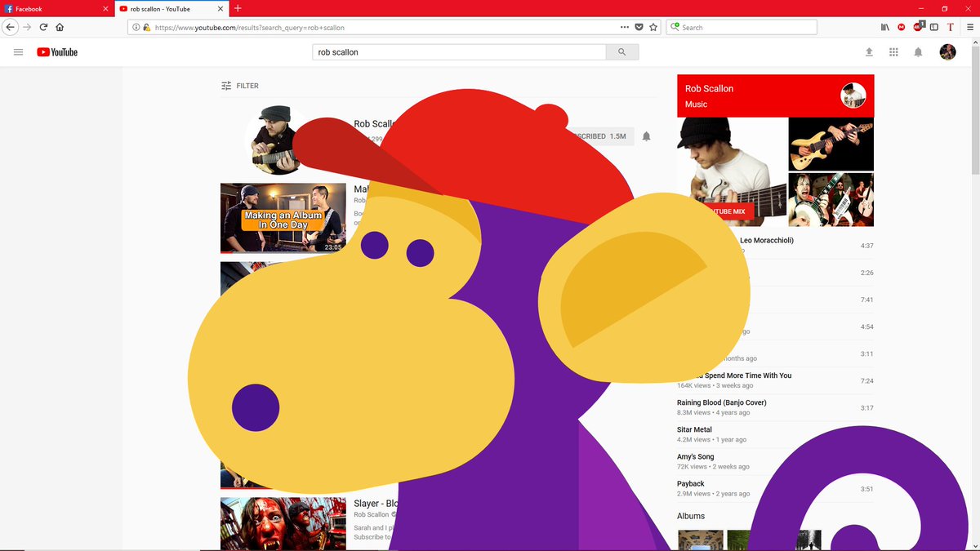Open YouTube account avatar menu
980x551 pixels.
coord(947,52)
